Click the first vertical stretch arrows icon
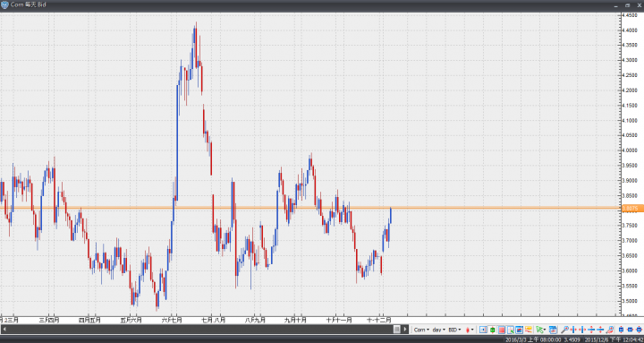 coord(591,330)
